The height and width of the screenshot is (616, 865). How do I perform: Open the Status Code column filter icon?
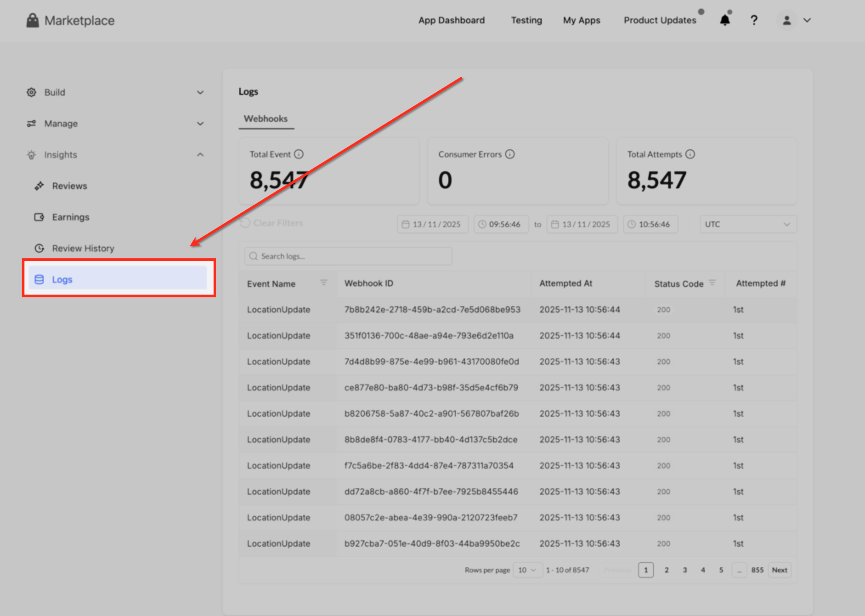(x=712, y=283)
